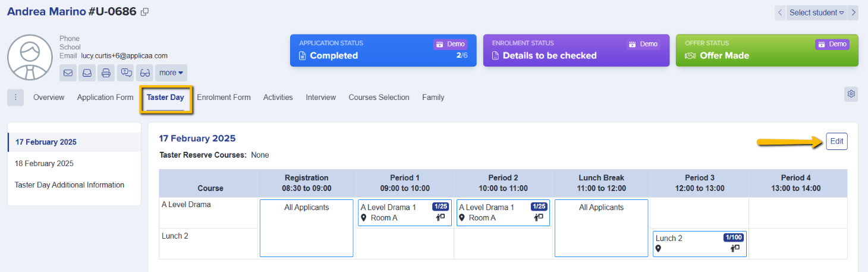Go to next student arrow
The image size is (868, 272).
pyautogui.click(x=853, y=12)
